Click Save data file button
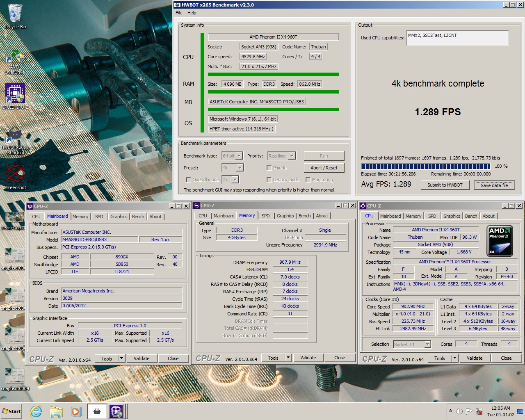This screenshot has height=420, width=525. pos(494,185)
